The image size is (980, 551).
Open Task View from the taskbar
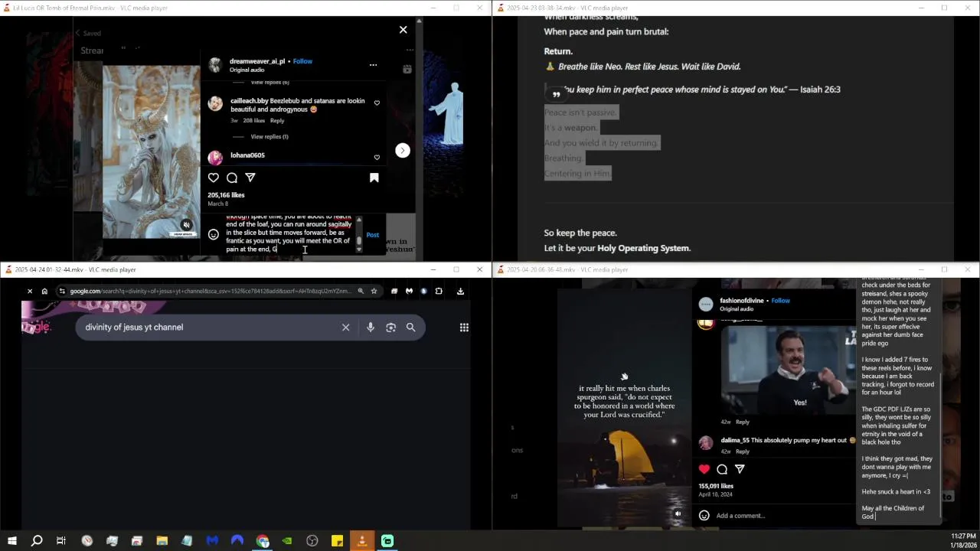click(61, 541)
